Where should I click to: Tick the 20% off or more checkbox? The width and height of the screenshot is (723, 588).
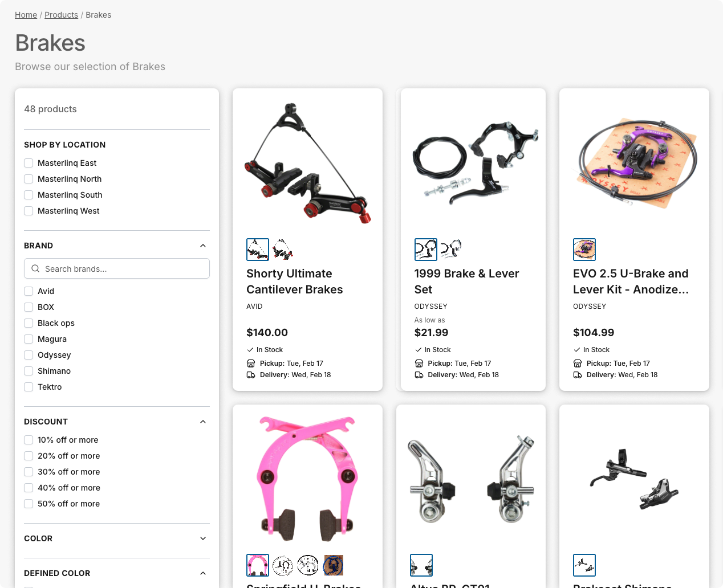(x=29, y=456)
